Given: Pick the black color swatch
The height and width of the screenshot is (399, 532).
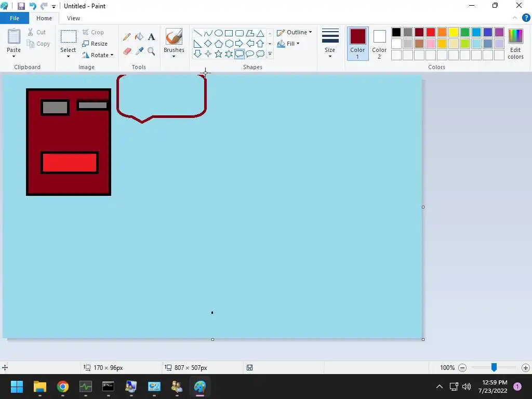Looking at the screenshot, I should pyautogui.click(x=396, y=32).
